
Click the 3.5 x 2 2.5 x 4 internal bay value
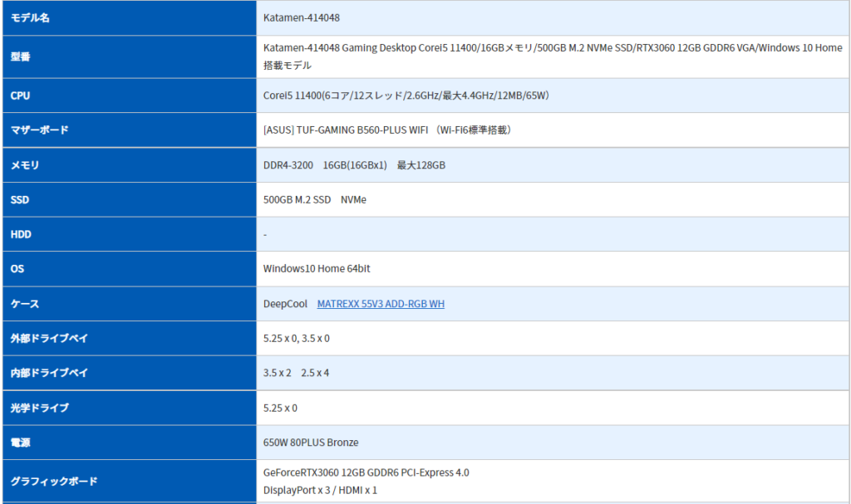296,373
